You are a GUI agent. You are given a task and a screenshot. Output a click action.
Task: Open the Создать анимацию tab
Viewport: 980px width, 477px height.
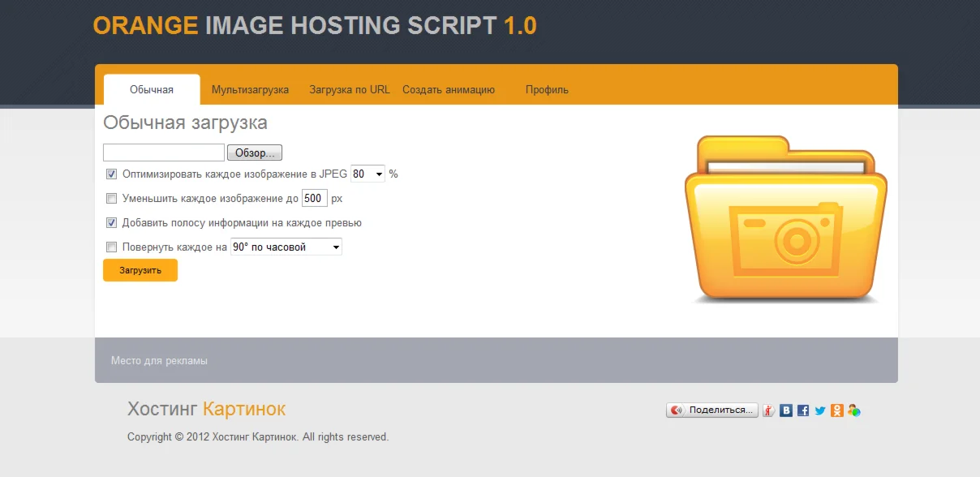[x=449, y=90]
